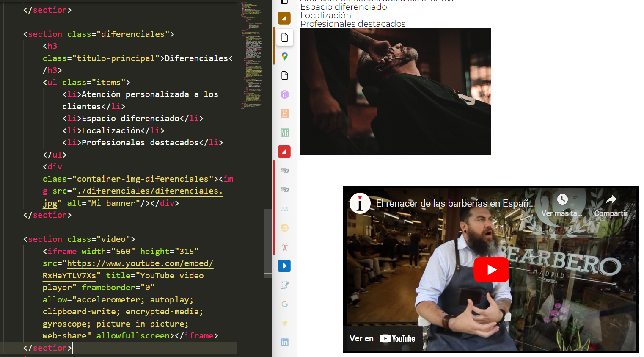Open the orange E tab icon
The image size is (644, 357).
pos(285,113)
